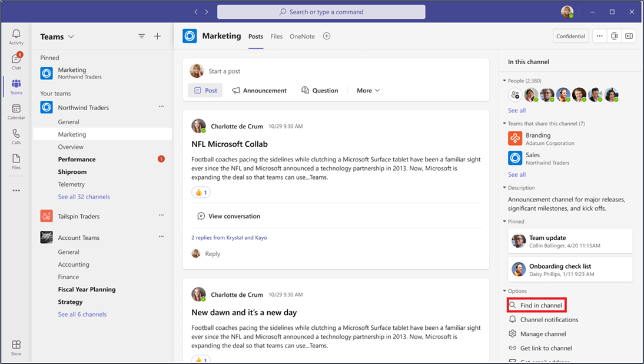Open the Team update pinned post

coord(570,241)
